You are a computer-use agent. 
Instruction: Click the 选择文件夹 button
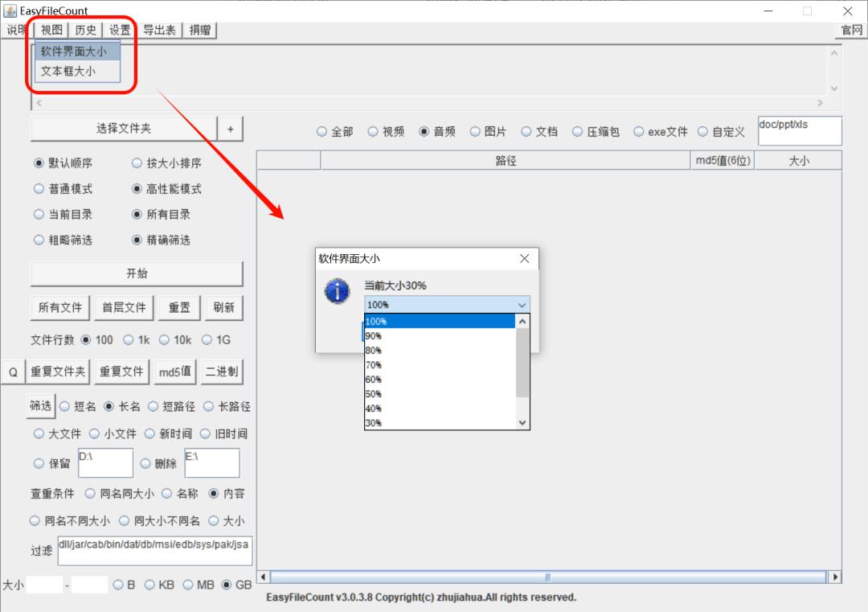click(124, 129)
